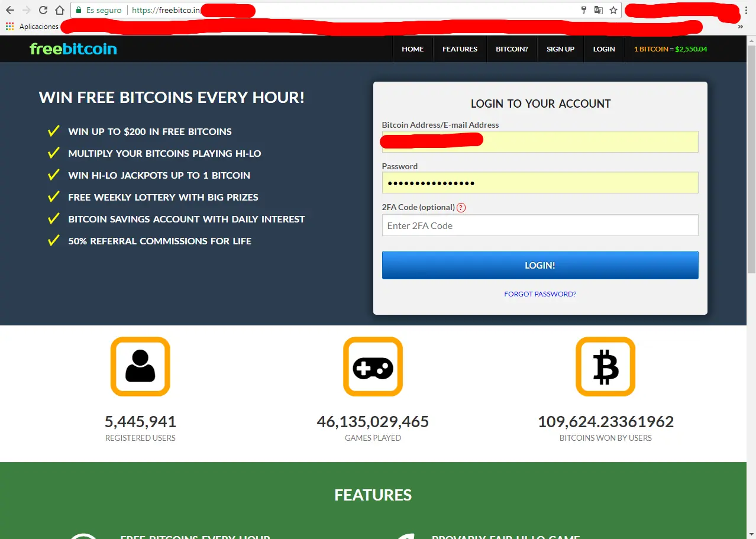Open the BITCOIN? menu item
This screenshot has height=539, width=756.
(x=512, y=49)
